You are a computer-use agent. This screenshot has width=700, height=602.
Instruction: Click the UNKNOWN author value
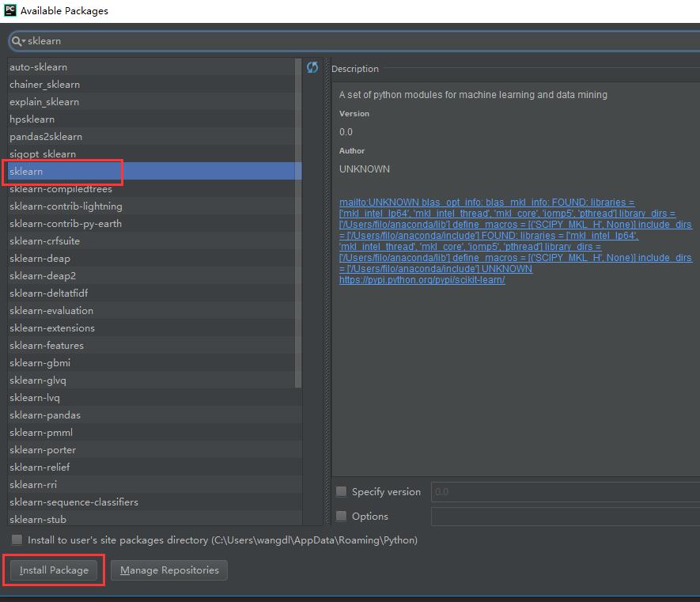[x=365, y=169]
